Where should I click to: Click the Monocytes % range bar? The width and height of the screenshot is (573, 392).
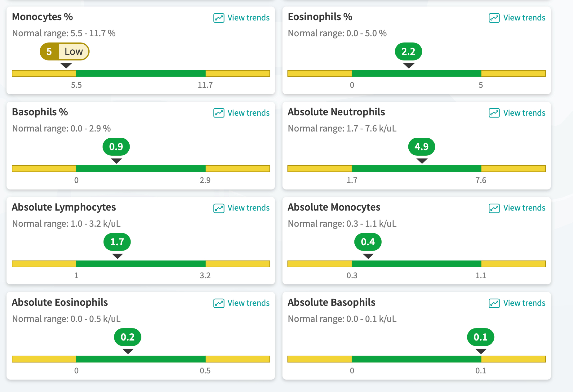click(x=141, y=73)
